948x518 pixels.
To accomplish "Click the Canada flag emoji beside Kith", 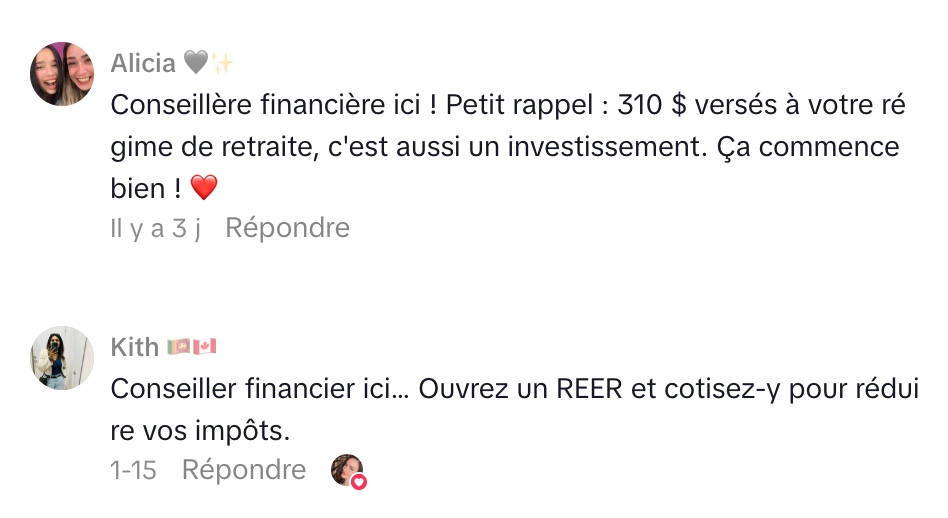I will 204,347.
